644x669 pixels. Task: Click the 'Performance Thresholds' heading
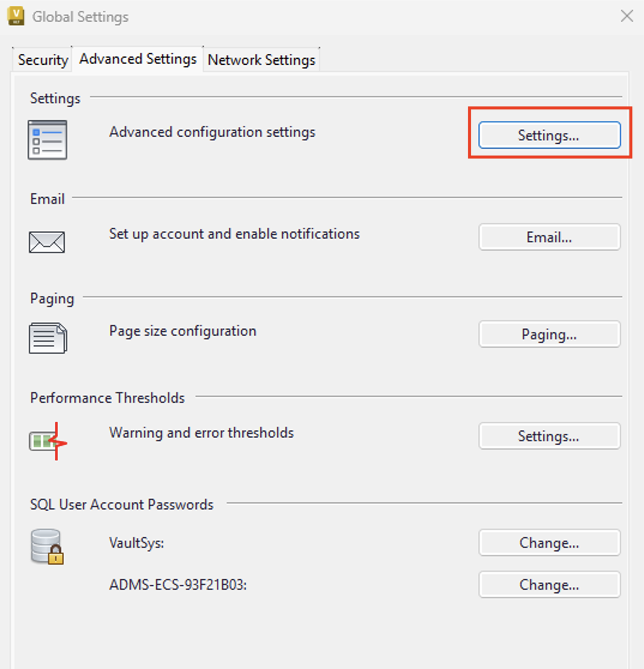(107, 397)
